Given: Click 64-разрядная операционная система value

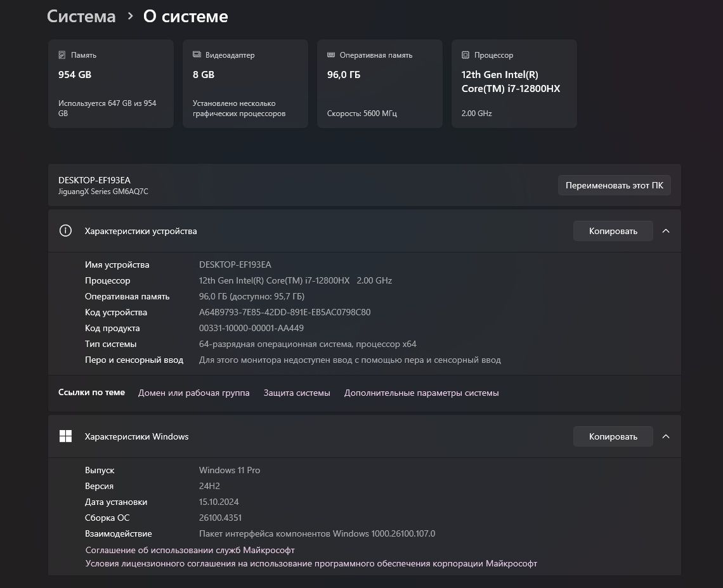Looking at the screenshot, I should click(x=308, y=344).
